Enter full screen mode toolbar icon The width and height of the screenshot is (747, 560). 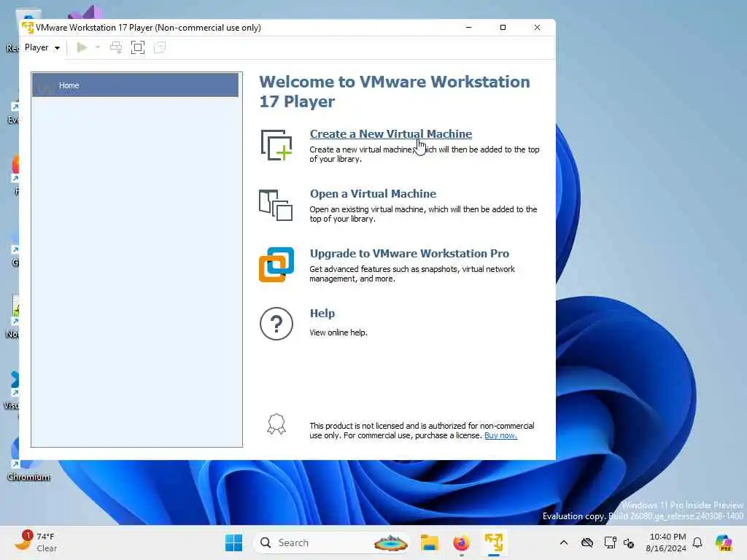point(138,47)
